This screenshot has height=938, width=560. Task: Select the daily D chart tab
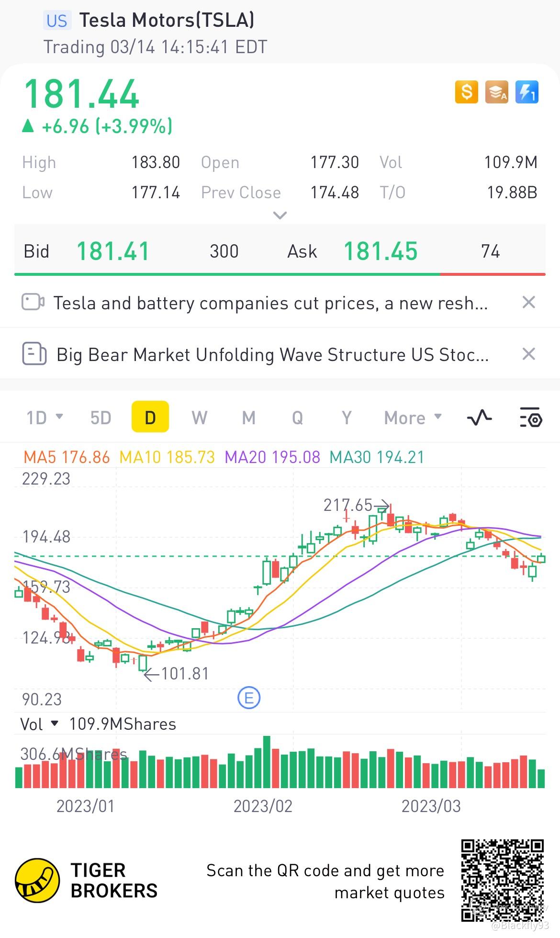(x=150, y=417)
